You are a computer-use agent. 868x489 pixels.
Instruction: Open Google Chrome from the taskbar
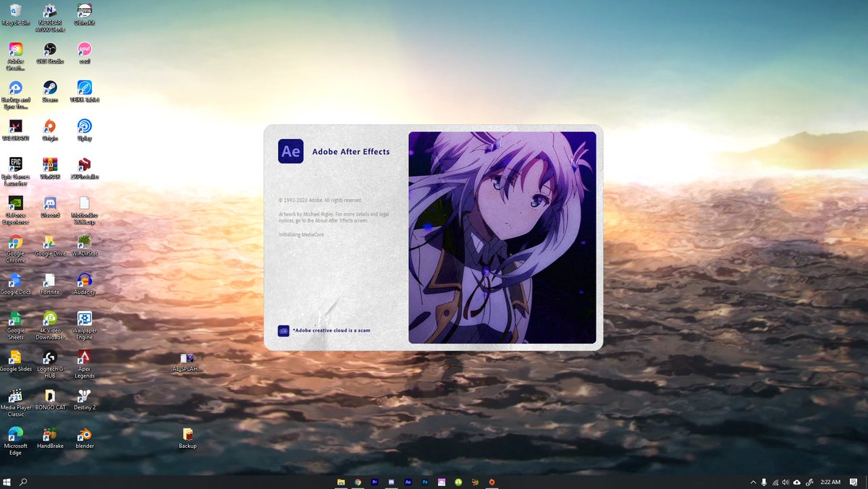[x=358, y=482]
